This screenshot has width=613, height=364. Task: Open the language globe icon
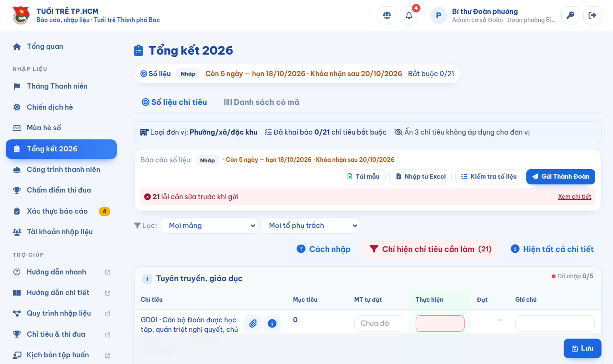point(387,15)
